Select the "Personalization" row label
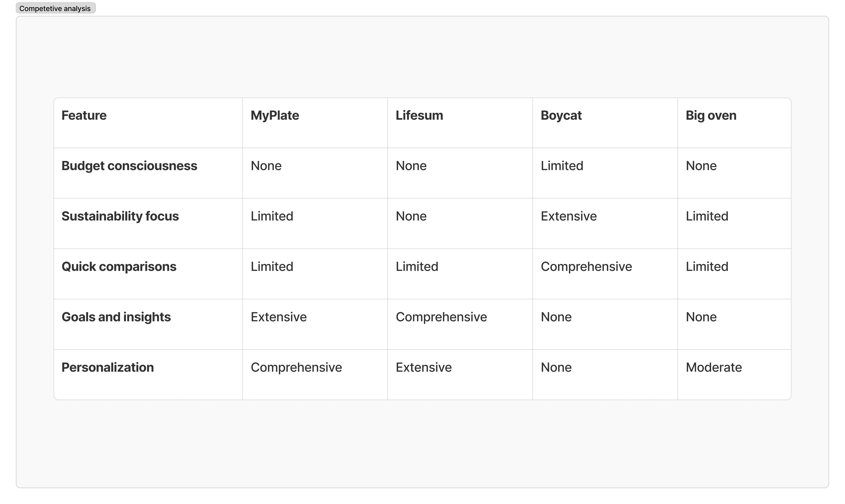 (x=107, y=367)
